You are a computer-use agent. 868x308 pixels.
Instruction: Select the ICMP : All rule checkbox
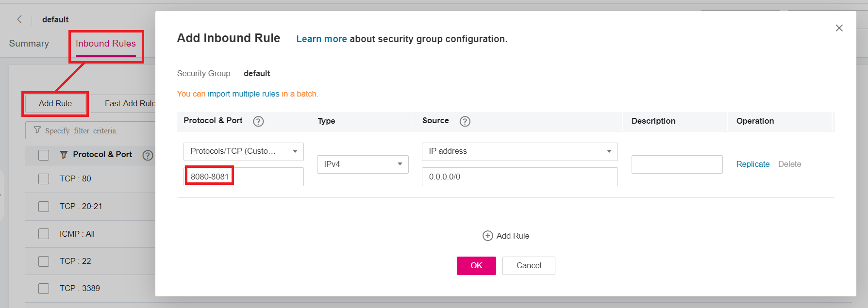point(44,234)
